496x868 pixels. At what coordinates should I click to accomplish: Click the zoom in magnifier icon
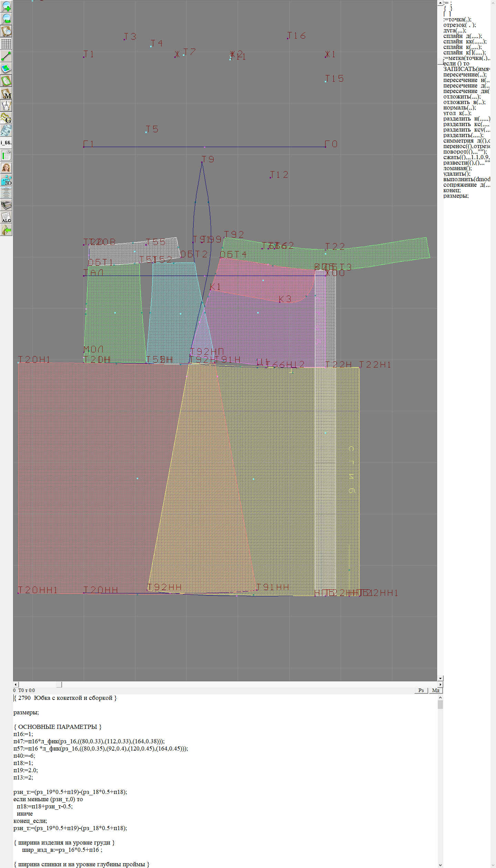(x=6, y=6)
